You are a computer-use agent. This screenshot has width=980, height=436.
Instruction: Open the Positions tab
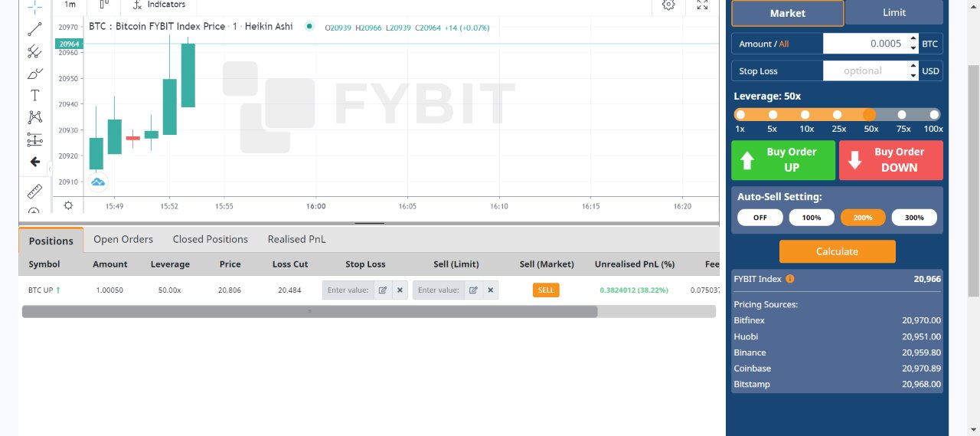coord(51,241)
